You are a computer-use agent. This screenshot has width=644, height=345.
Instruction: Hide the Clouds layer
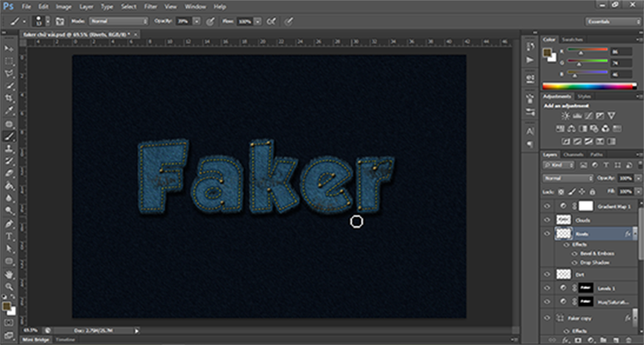coord(546,219)
